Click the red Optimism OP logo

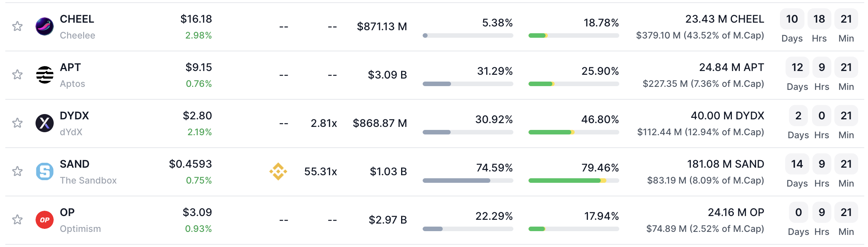click(45, 220)
